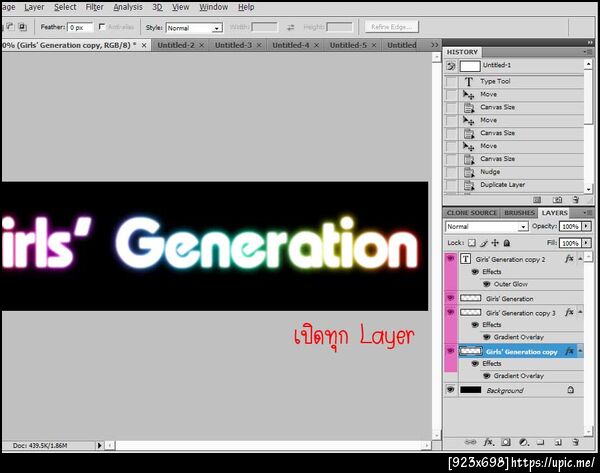Lock image pixels with brush lock icon
The height and width of the screenshot is (473, 600).
tap(484, 243)
